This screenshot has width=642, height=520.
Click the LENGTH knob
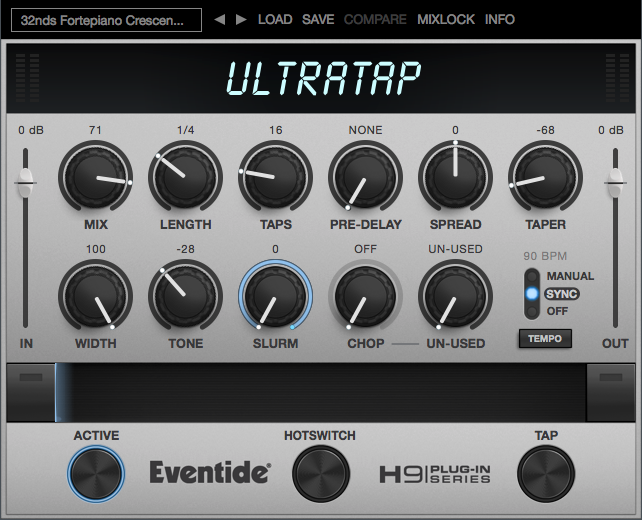pyautogui.click(x=185, y=177)
